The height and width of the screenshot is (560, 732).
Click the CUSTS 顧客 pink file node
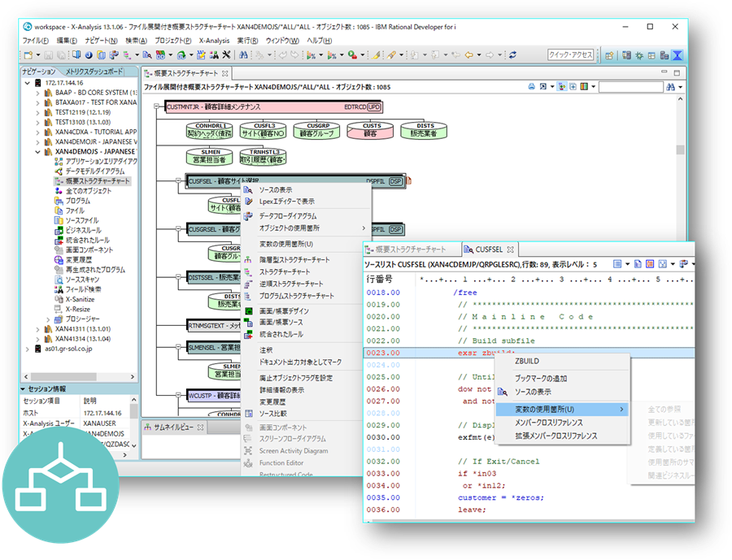click(370, 130)
